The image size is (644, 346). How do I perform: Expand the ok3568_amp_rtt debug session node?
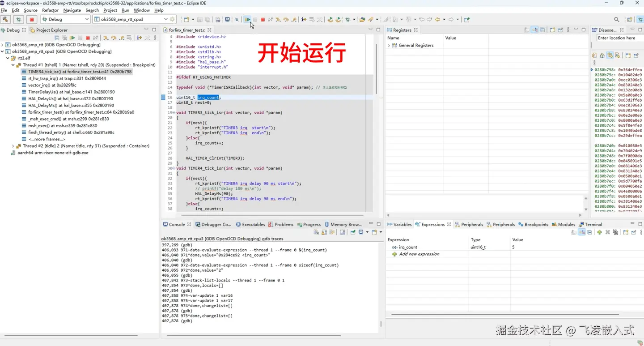3,45
